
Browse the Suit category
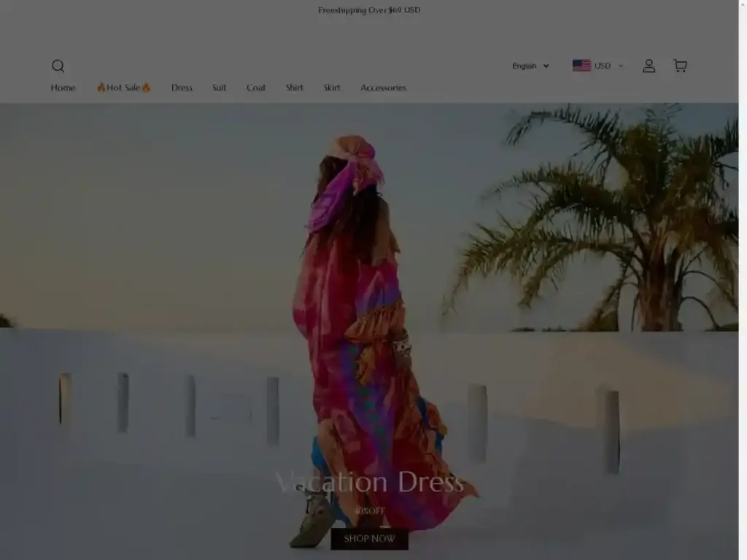[220, 87]
